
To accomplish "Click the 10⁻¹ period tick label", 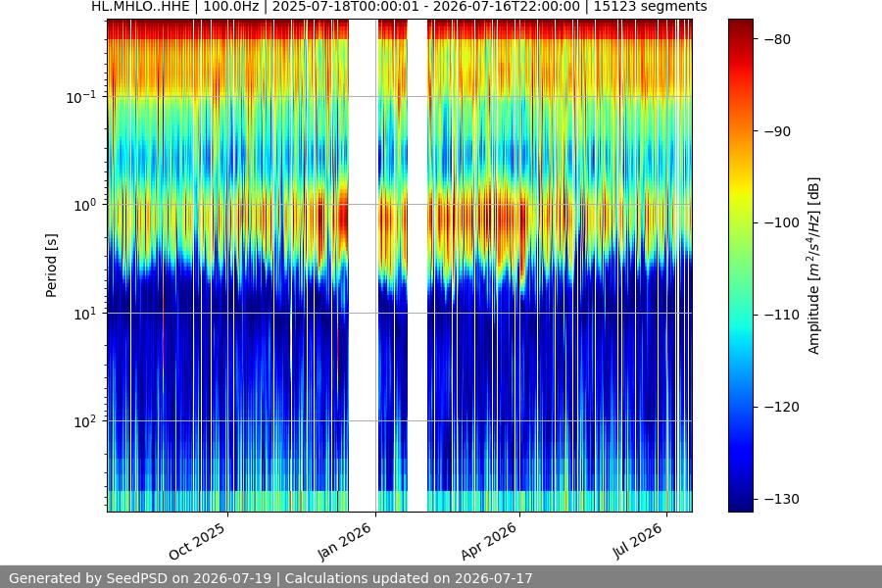I will click(81, 97).
